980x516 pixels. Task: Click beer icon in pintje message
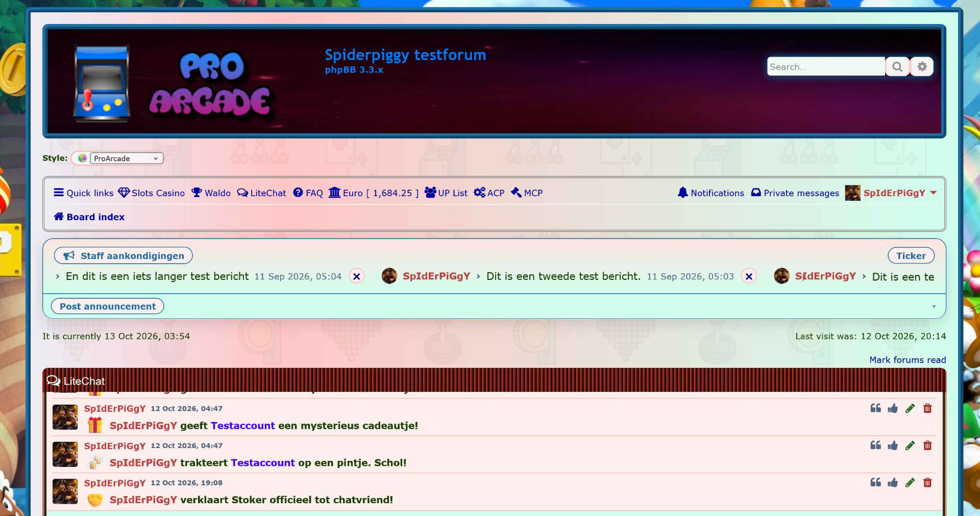click(95, 462)
